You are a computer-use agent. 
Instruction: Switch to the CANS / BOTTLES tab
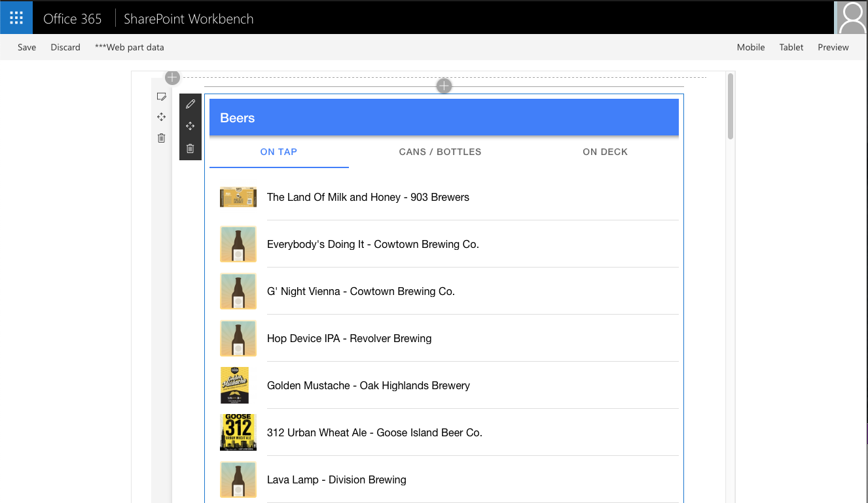coord(440,152)
